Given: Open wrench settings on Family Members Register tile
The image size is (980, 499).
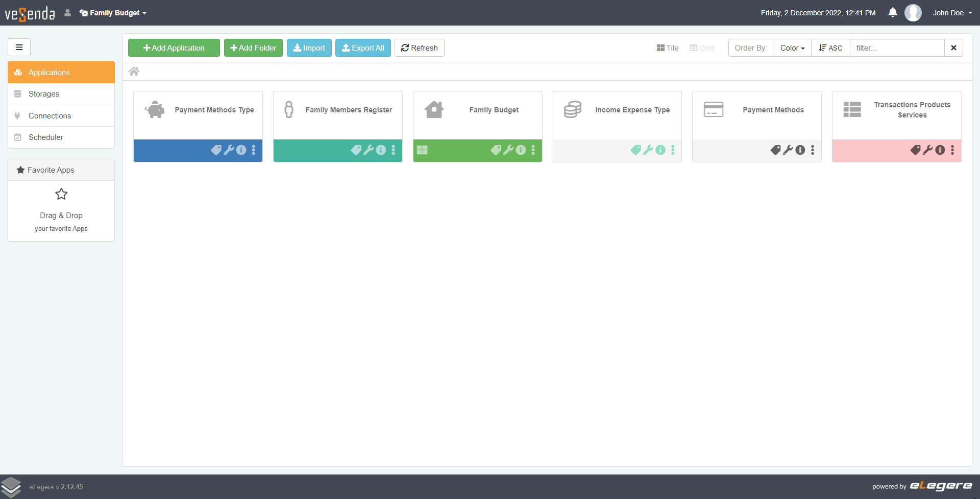Looking at the screenshot, I should (369, 150).
